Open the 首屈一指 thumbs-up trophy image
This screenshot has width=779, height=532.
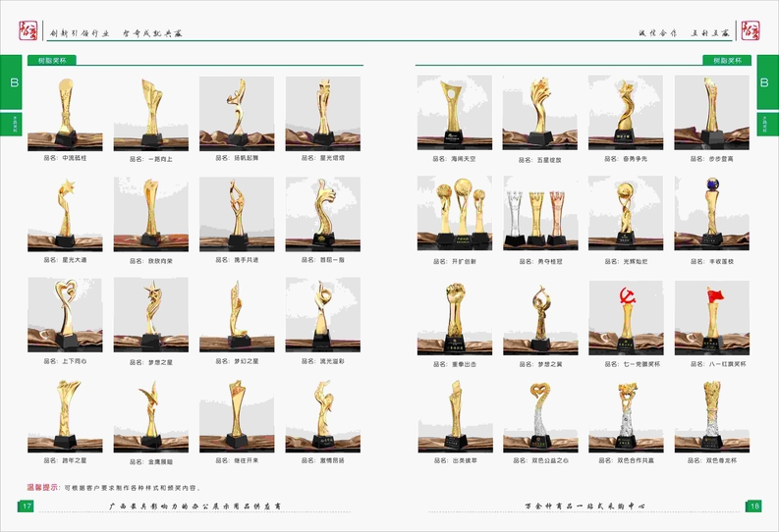[322, 212]
